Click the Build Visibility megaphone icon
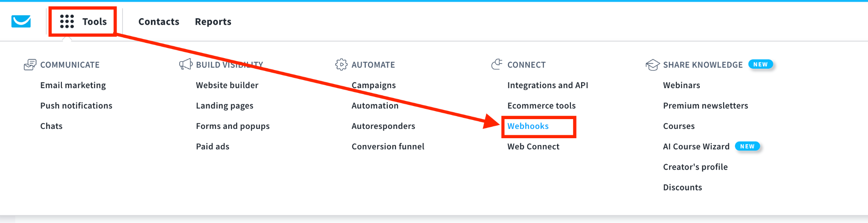 [x=186, y=64]
